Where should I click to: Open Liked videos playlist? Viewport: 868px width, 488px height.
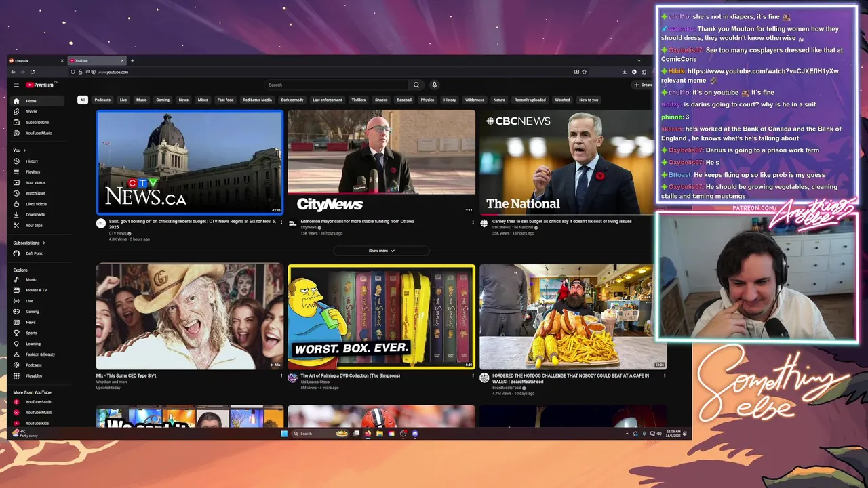pos(37,204)
